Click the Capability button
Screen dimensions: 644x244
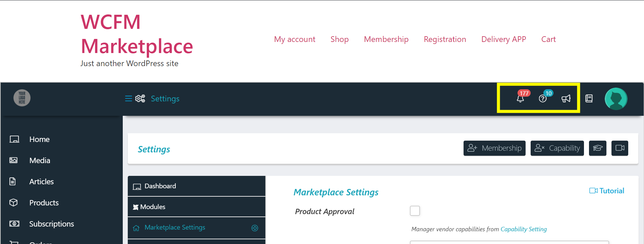tap(557, 148)
